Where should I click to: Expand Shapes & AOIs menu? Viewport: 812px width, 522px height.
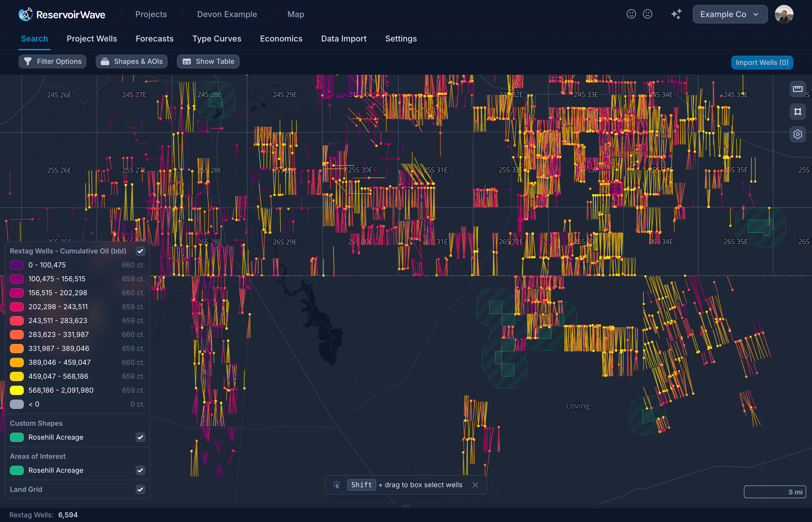[x=131, y=61]
